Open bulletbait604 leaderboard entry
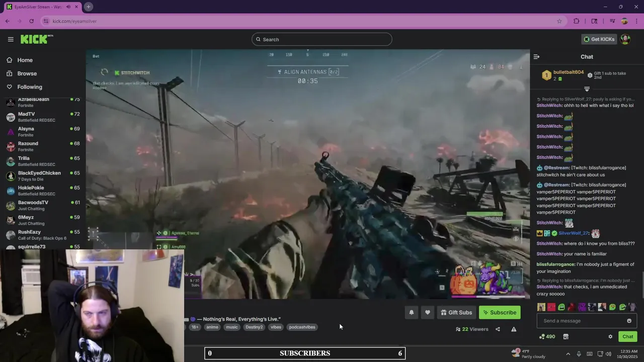 tap(562, 75)
